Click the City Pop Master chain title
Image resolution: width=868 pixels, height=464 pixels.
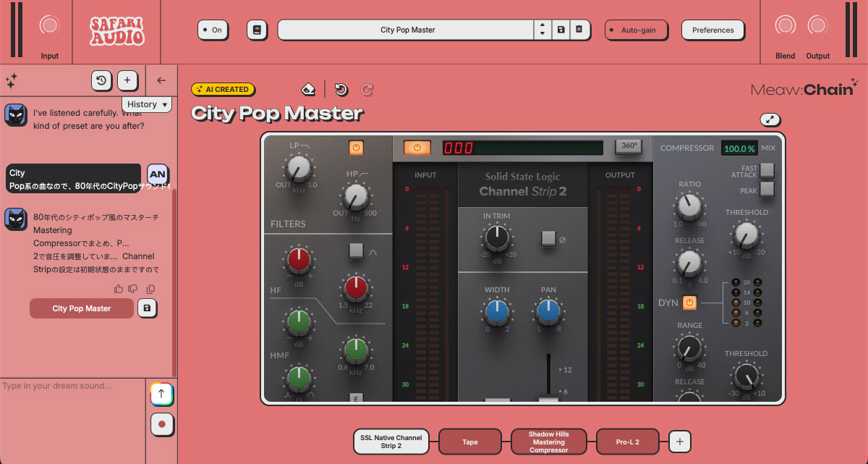pyautogui.click(x=277, y=114)
